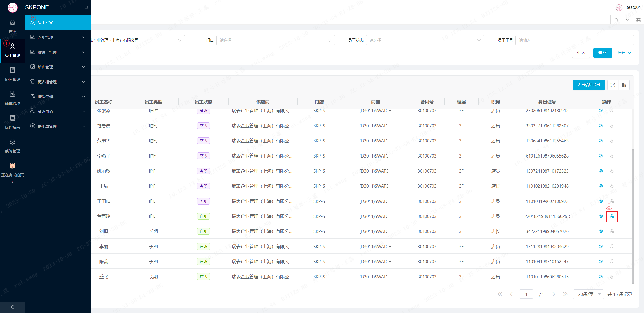Viewport: 644px width, 313px height.
Task: Expand more filters with 展开
Action: coord(624,53)
